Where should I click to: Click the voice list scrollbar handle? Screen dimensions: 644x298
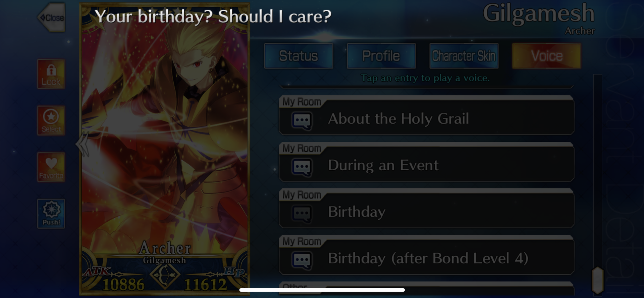point(598,280)
